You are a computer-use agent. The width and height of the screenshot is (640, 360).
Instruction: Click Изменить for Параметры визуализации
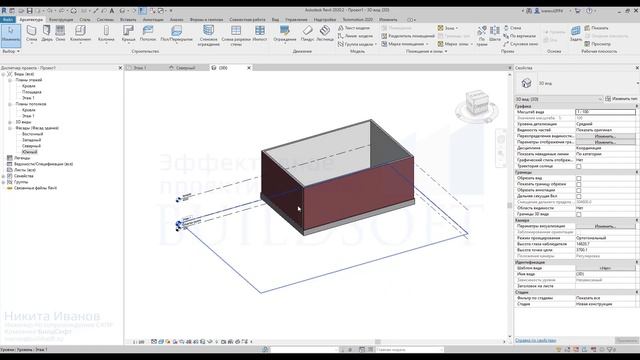(605, 226)
